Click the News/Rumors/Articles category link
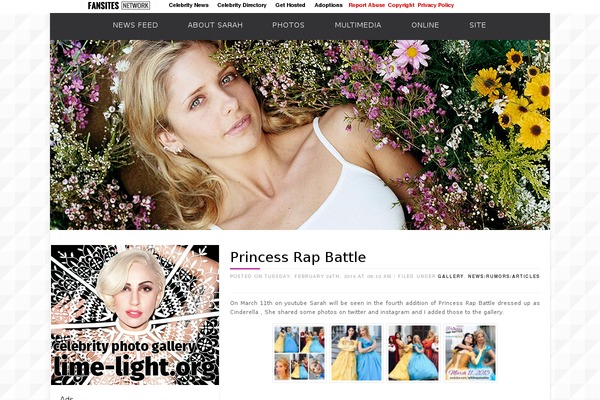 click(x=504, y=276)
